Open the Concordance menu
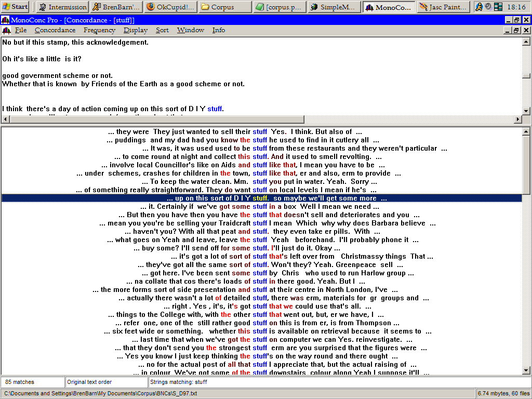Screen dimensions: 532x399 55,30
